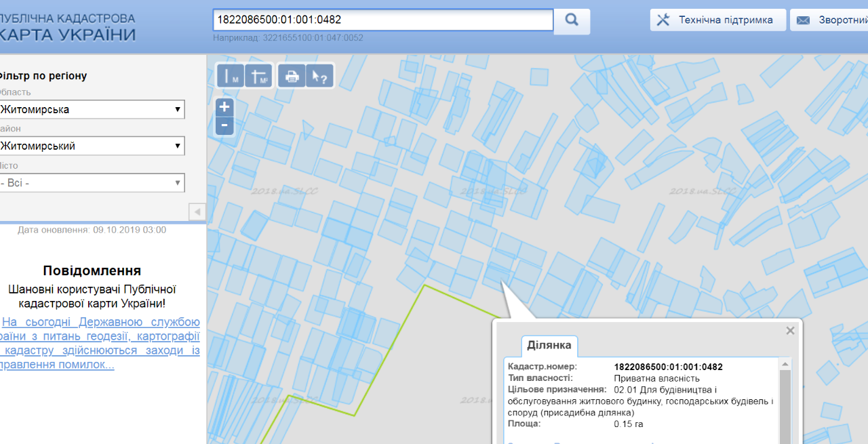Screen dimensions: 868x444
Task: Open the Житомирський district dropdown
Action: tap(91, 146)
